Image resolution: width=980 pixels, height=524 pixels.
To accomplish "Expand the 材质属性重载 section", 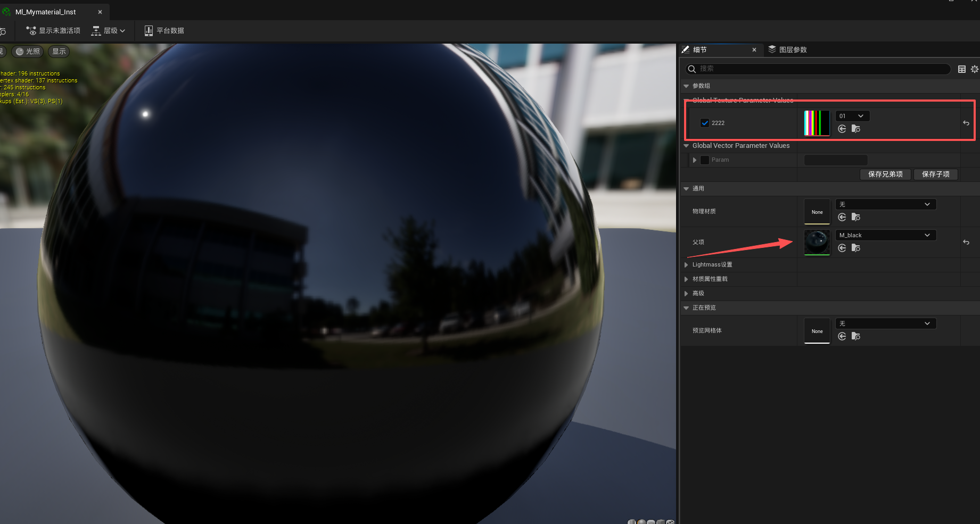I will 687,279.
